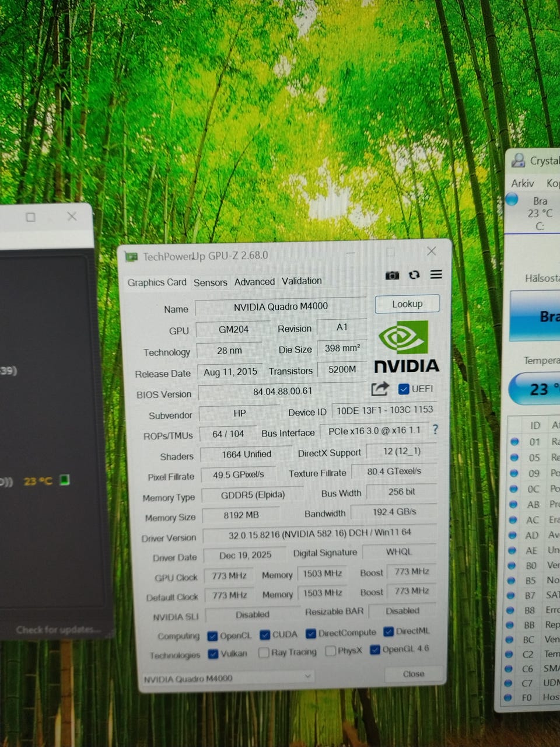
Task: Click the Device ID value 10DE 13F1
Action: pyautogui.click(x=384, y=410)
